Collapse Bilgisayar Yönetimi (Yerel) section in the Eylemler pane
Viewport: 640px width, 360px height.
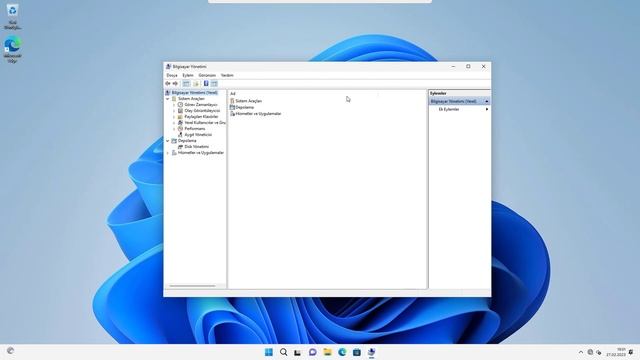pyautogui.click(x=487, y=101)
